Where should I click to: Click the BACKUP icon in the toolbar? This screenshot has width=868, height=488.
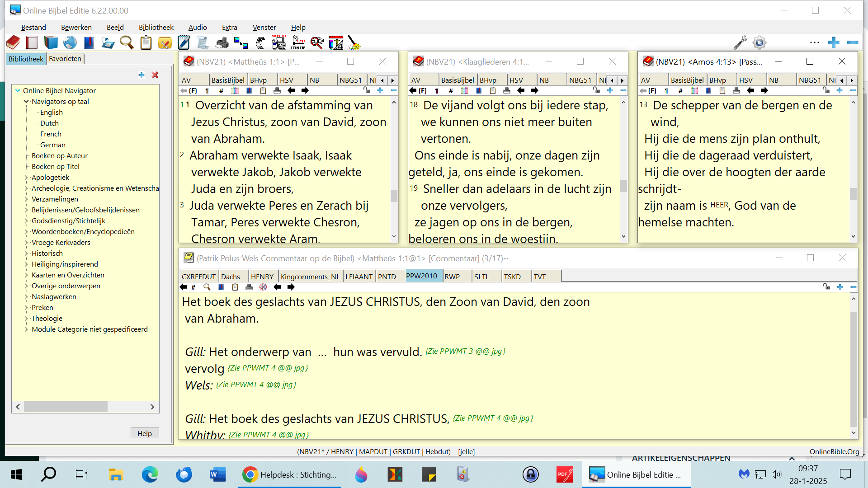click(x=279, y=43)
